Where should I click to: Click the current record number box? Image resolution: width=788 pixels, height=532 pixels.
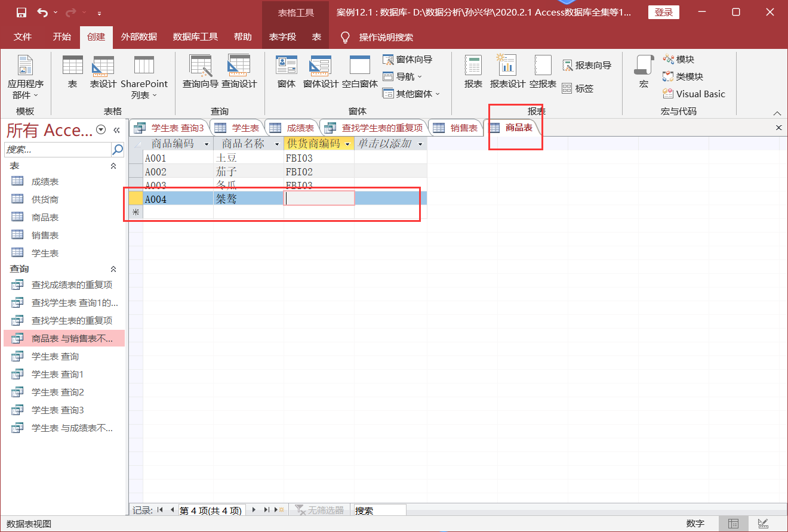(211, 511)
